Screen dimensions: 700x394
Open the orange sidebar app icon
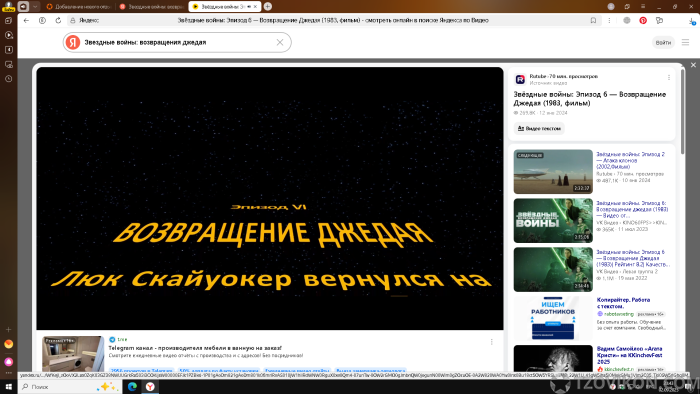click(8, 344)
